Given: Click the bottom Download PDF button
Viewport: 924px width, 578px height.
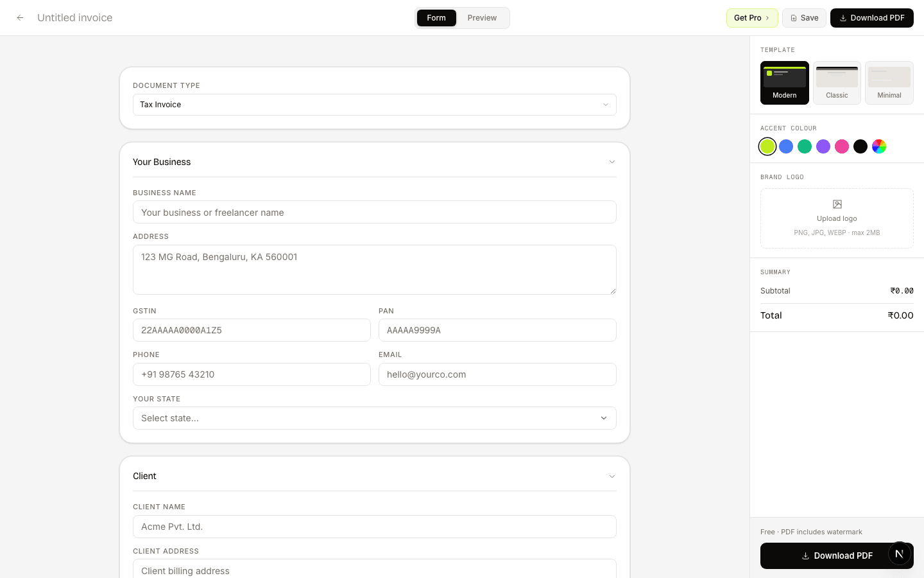Looking at the screenshot, I should tap(837, 556).
